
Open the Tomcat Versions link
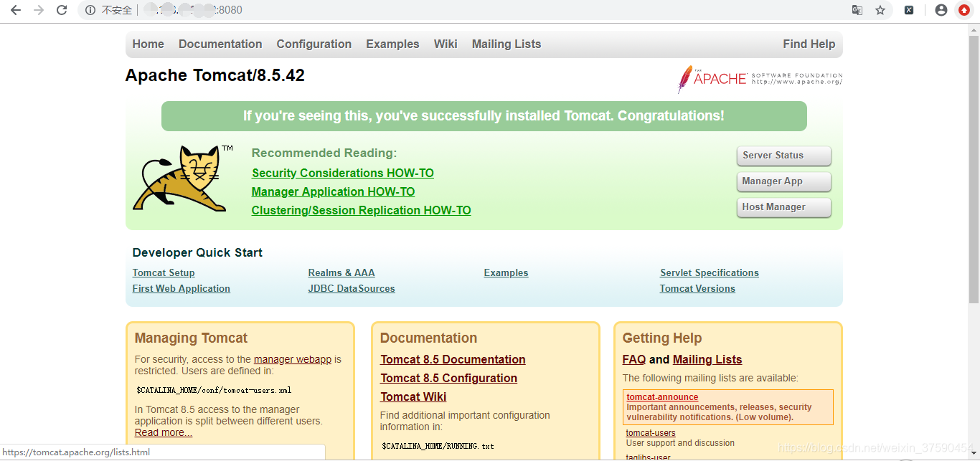tap(697, 288)
